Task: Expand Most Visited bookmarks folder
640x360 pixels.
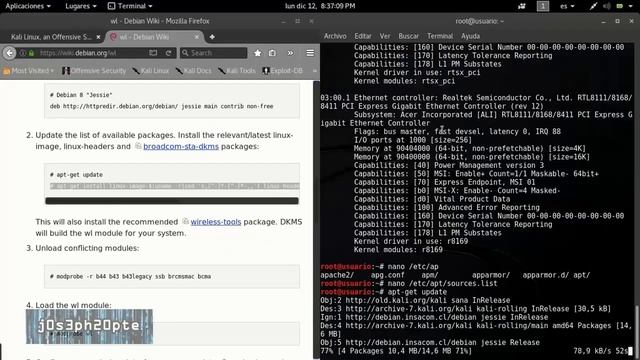Action: click(x=29, y=71)
